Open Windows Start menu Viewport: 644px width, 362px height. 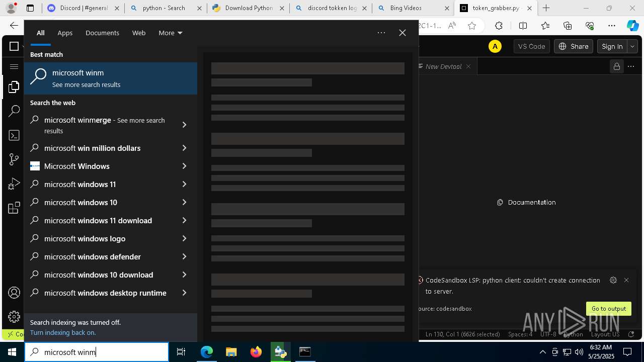(x=12, y=352)
